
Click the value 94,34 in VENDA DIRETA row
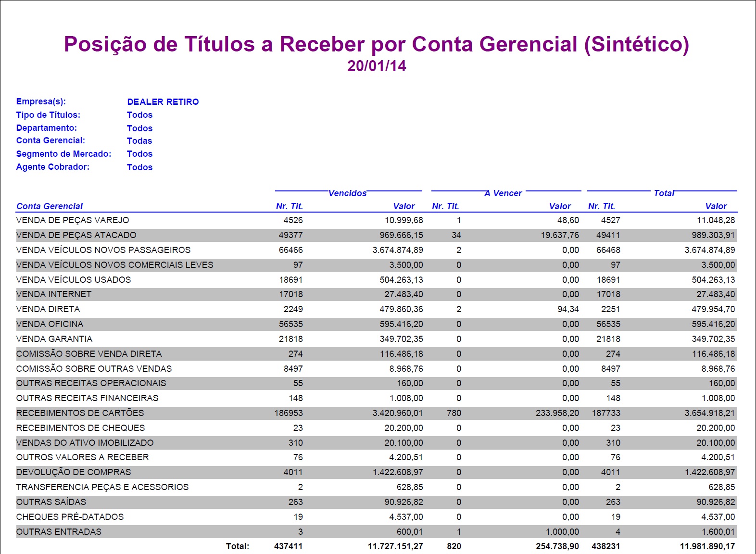pos(568,309)
